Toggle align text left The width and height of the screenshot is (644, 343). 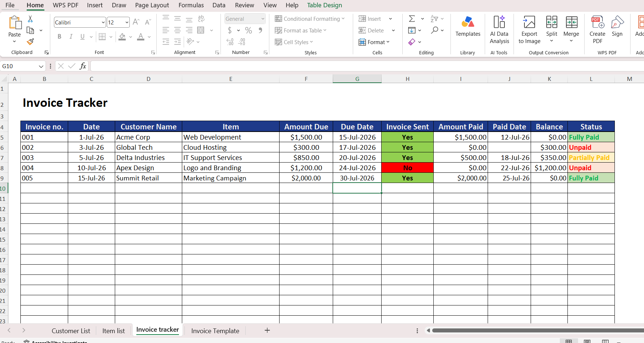click(x=166, y=30)
